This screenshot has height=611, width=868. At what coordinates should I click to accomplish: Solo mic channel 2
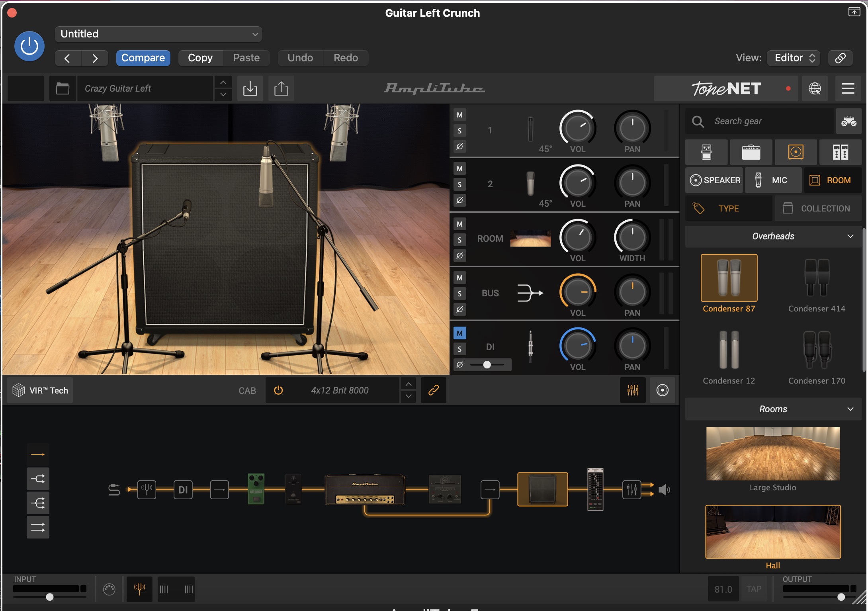pos(459,184)
